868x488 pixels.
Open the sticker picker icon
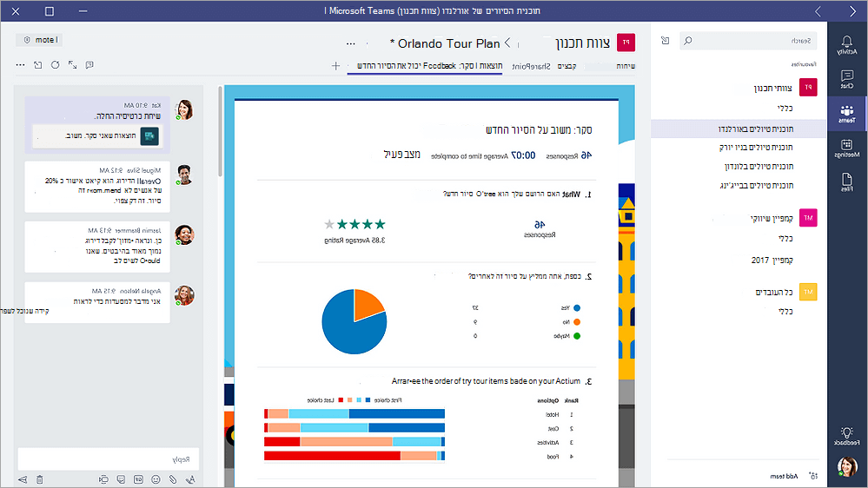click(122, 479)
